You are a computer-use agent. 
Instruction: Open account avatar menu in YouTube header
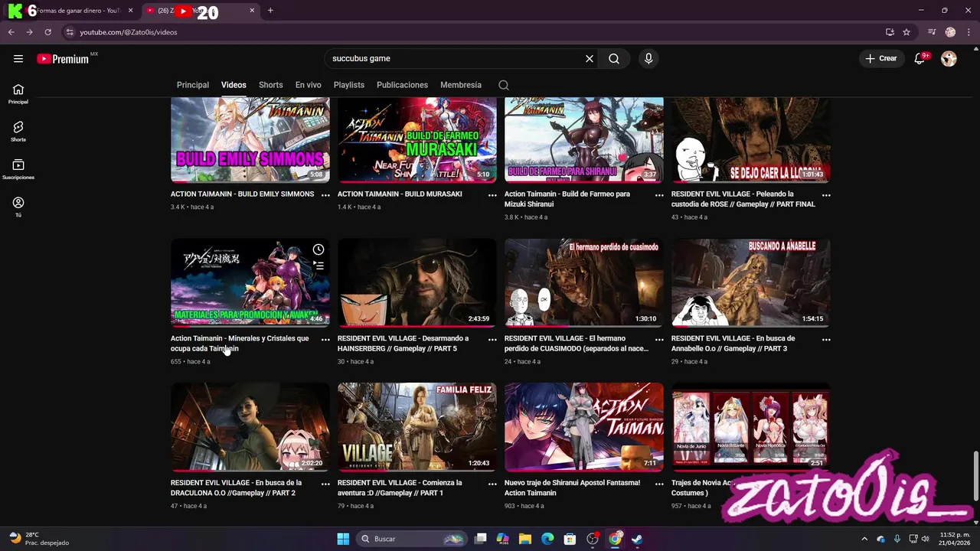(949, 59)
